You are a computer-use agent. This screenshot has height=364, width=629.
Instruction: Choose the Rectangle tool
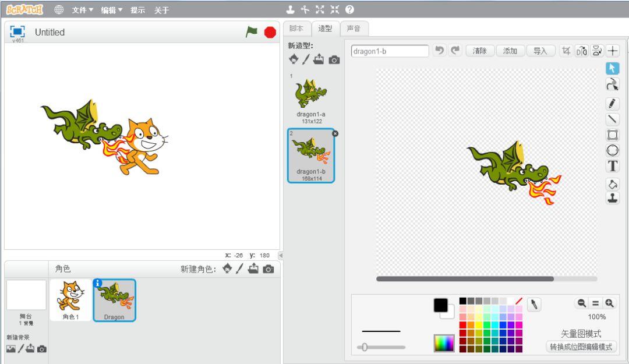pos(612,135)
